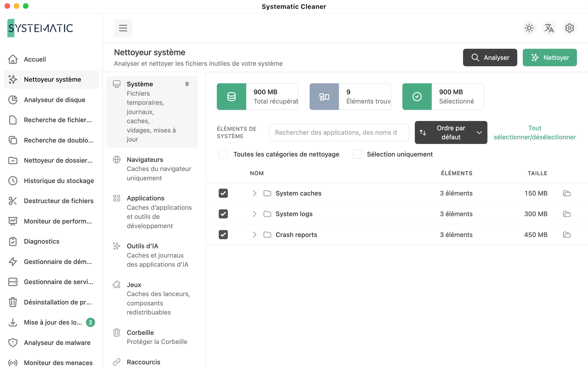Click the green Nettoyer button
Image resolution: width=588 pixels, height=368 pixels.
550,57
